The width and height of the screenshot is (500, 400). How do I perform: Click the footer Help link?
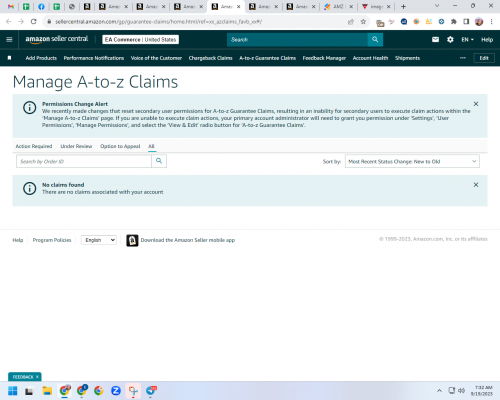click(x=18, y=240)
